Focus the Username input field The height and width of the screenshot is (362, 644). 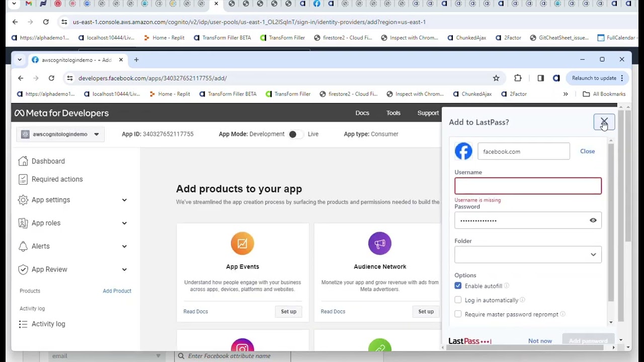click(x=528, y=186)
